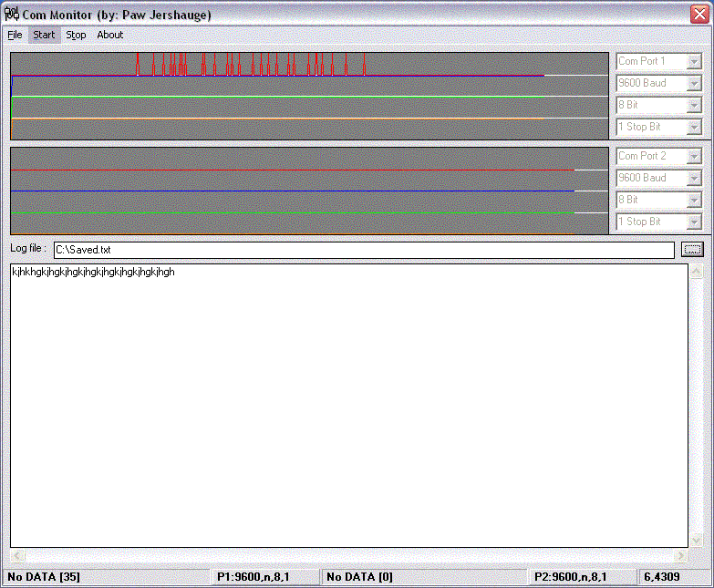The height and width of the screenshot is (588, 714).
Task: Click the port 1 signal graph with red spikes
Action: (274, 64)
